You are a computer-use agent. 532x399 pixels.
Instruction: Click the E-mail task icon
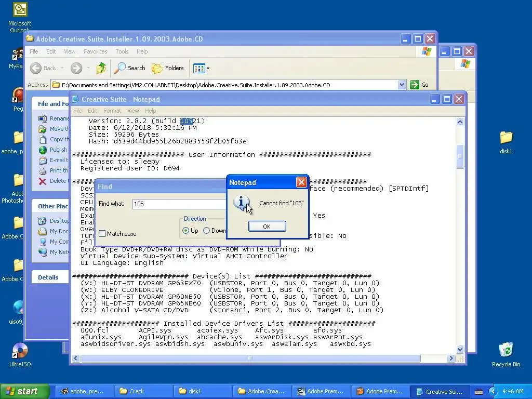43,160
